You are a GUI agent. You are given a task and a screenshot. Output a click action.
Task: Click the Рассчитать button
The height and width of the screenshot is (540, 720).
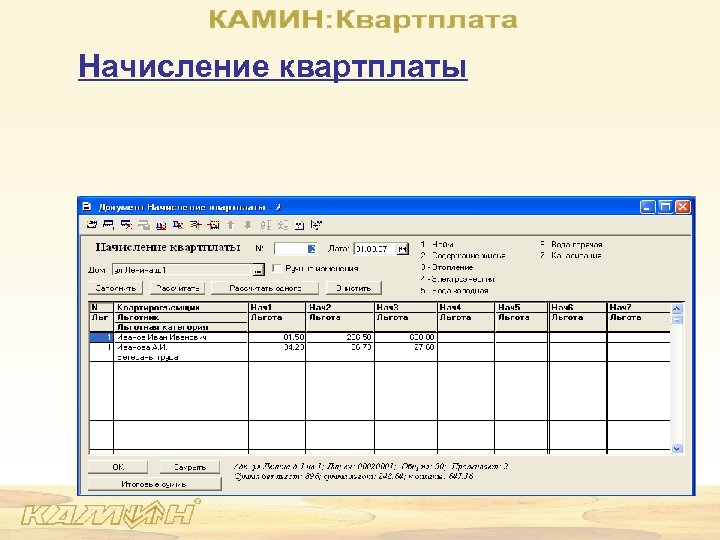pos(177,288)
